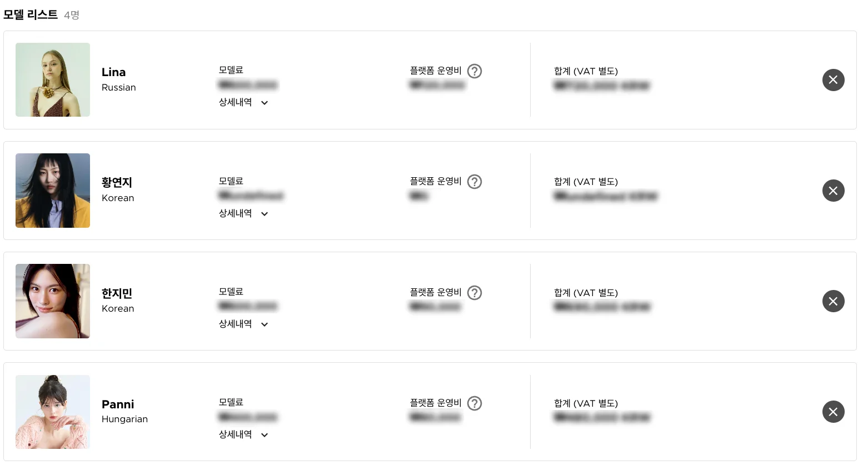
Task: Remove Panni from the model list
Action: click(833, 412)
